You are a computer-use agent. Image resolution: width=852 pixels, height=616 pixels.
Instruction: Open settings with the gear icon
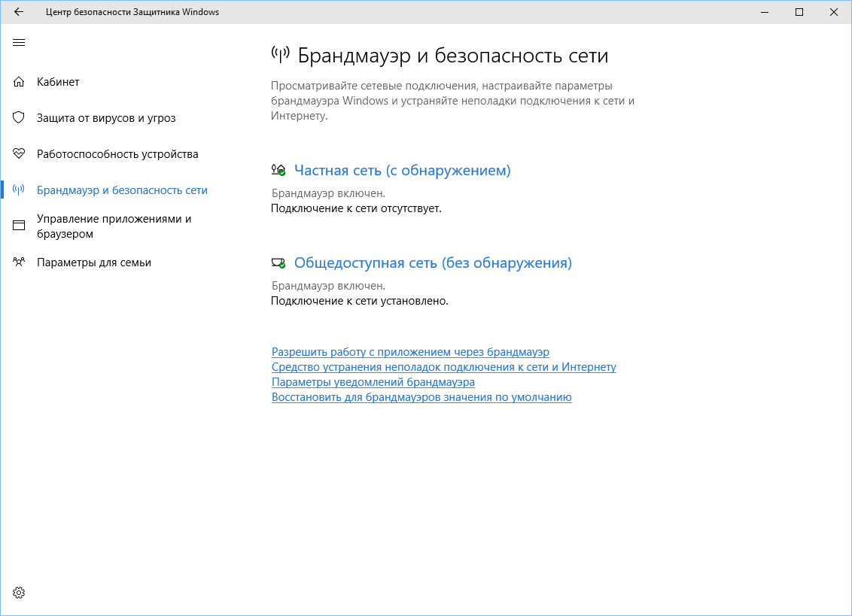click(x=18, y=593)
